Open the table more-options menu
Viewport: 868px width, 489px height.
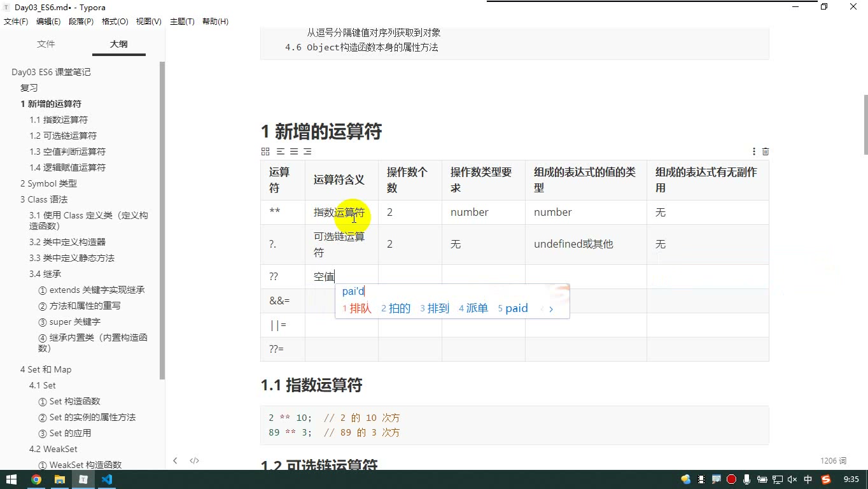754,152
